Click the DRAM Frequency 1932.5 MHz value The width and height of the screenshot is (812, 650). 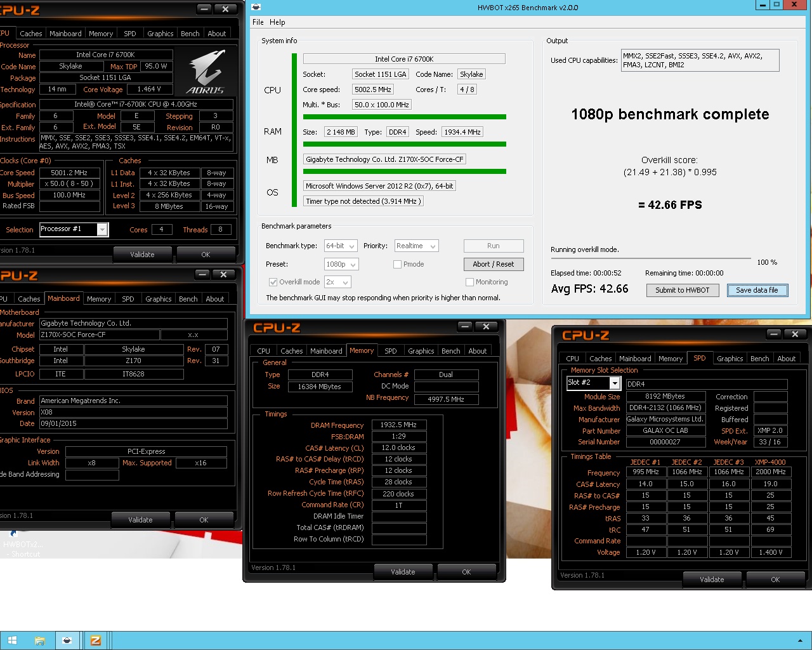point(399,425)
